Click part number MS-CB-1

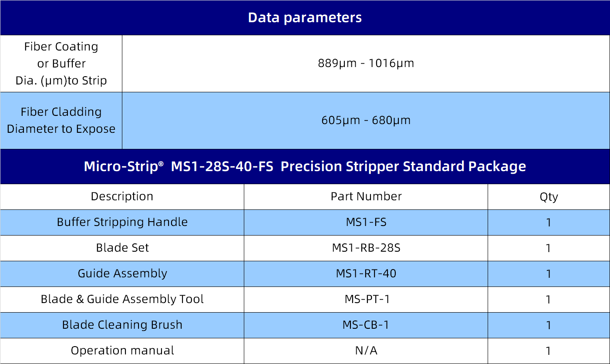(x=366, y=325)
